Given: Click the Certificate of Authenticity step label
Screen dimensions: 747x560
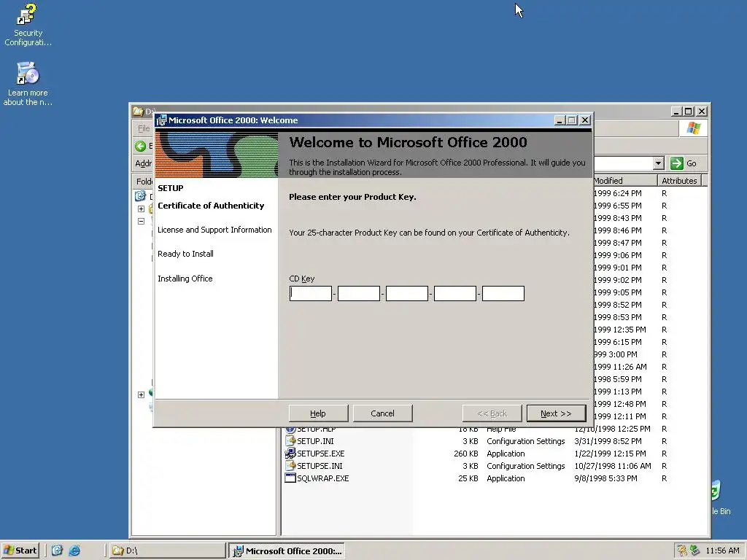Looking at the screenshot, I should click(211, 206).
